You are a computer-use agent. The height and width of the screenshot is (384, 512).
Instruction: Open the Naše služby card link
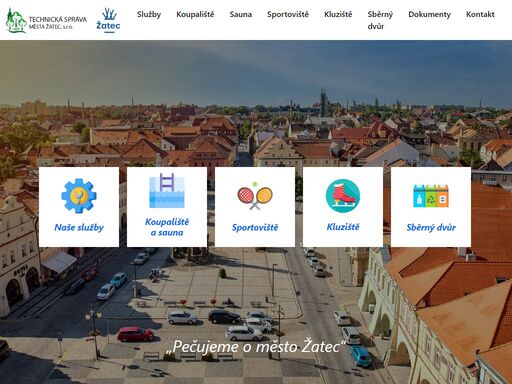pyautogui.click(x=79, y=227)
